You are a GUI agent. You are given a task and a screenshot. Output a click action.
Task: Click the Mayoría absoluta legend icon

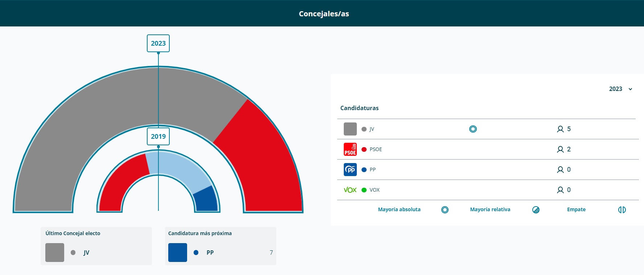tap(445, 210)
